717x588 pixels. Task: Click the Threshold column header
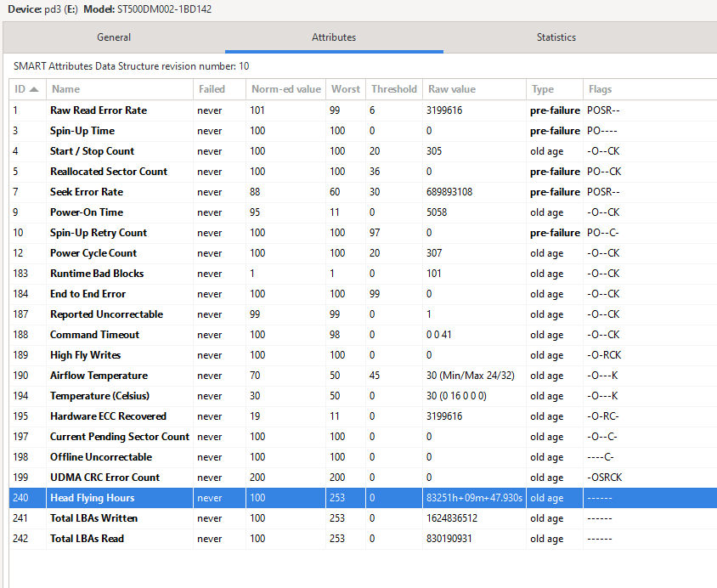click(x=393, y=89)
